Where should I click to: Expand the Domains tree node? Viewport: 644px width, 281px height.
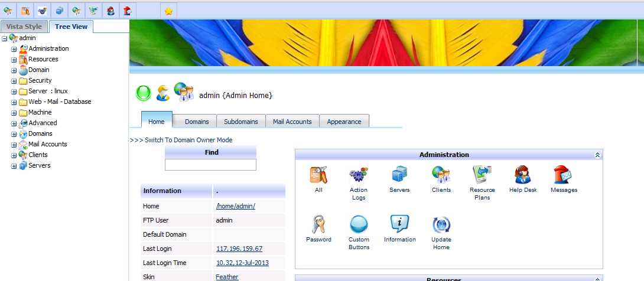click(14, 134)
